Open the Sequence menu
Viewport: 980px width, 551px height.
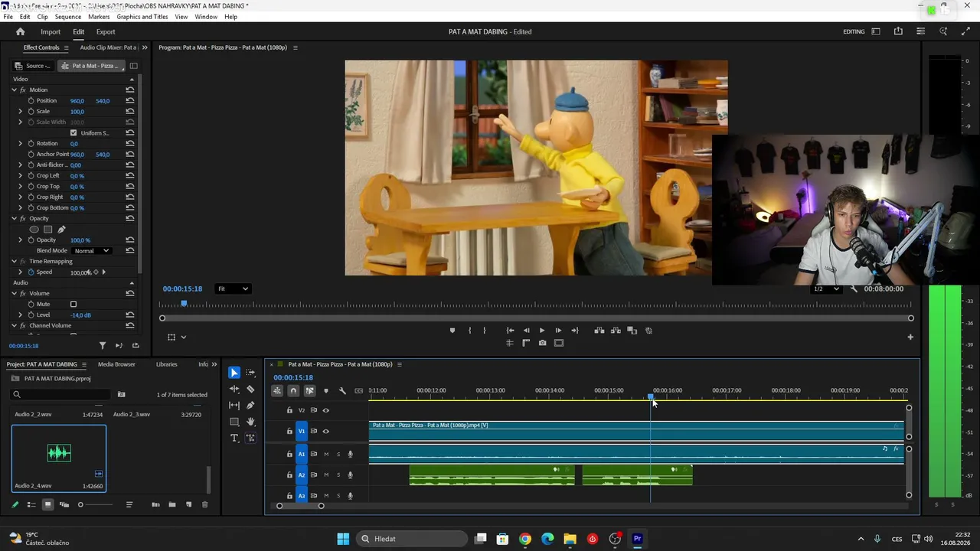pos(68,17)
